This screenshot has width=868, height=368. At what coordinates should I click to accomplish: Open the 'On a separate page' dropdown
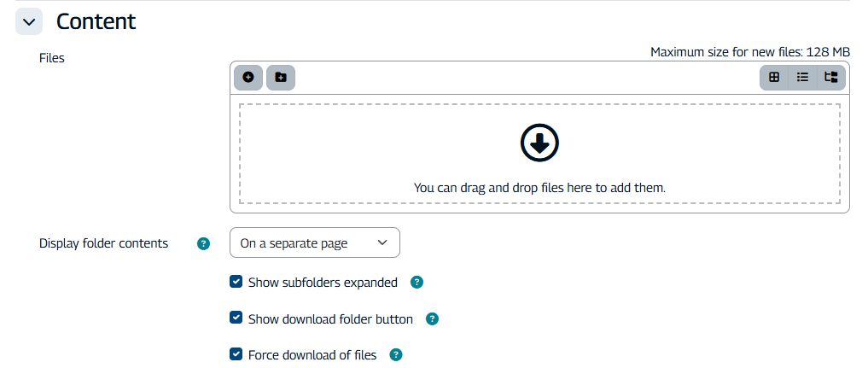tap(314, 243)
